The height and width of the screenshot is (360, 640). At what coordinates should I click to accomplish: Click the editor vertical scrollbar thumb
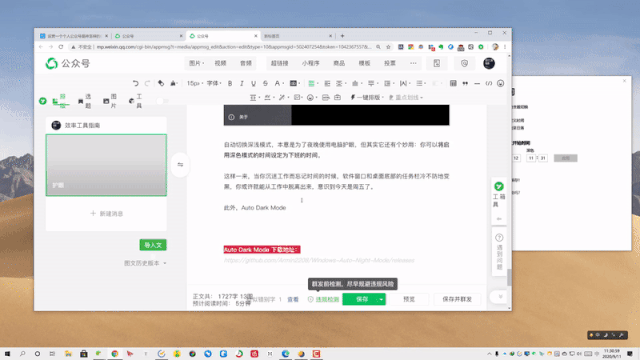(x=509, y=278)
